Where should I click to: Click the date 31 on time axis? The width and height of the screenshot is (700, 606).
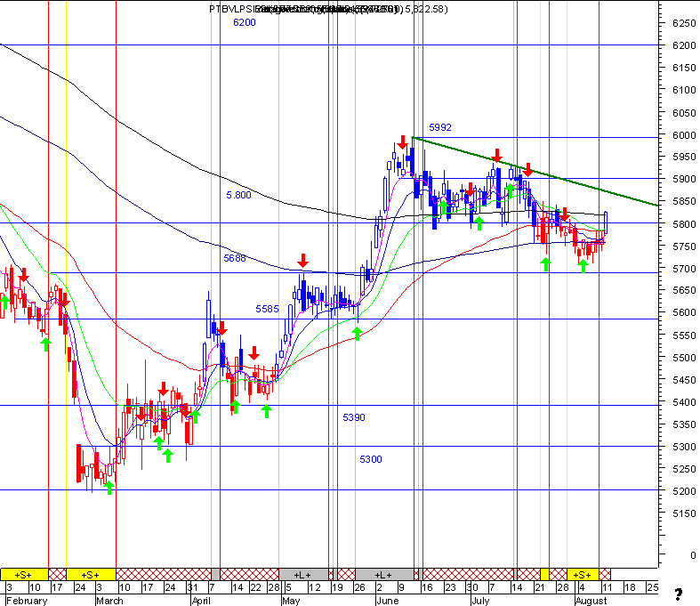[x=193, y=587]
